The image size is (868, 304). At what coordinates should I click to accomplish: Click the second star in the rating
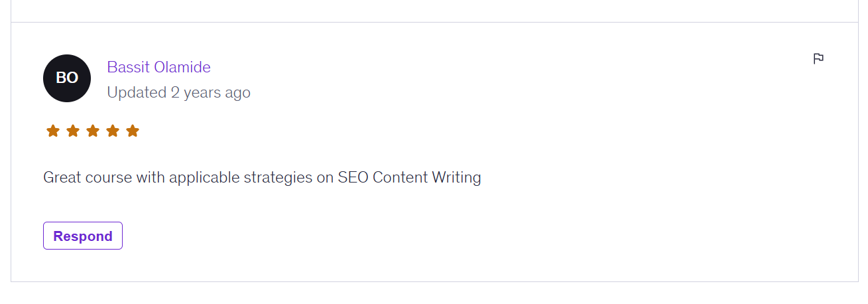(73, 131)
